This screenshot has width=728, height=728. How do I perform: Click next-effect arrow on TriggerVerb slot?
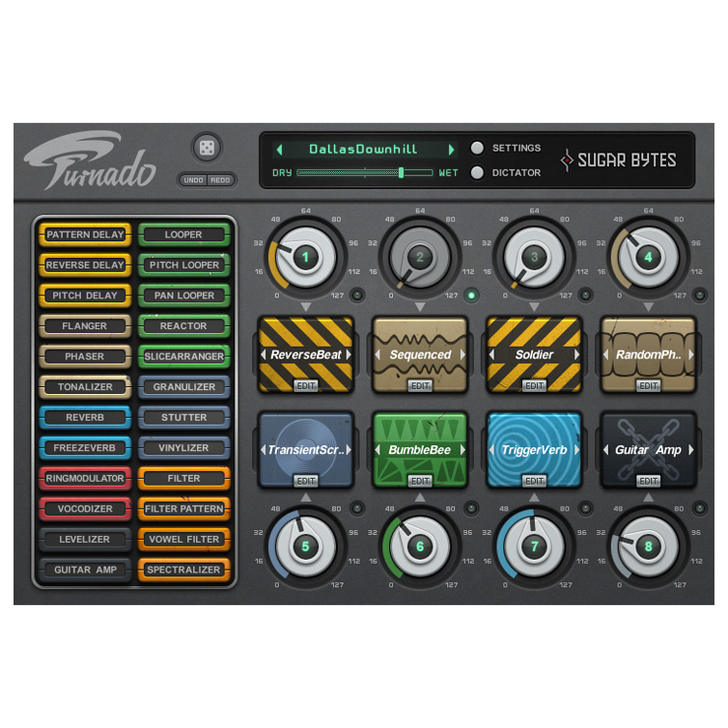577,450
